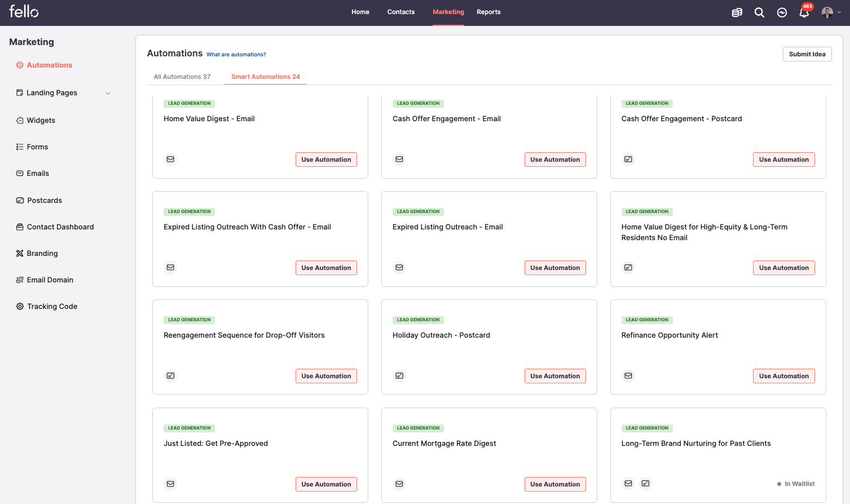The width and height of the screenshot is (850, 504).
Task: Open the profile avatar dropdown arrow
Action: click(x=839, y=12)
